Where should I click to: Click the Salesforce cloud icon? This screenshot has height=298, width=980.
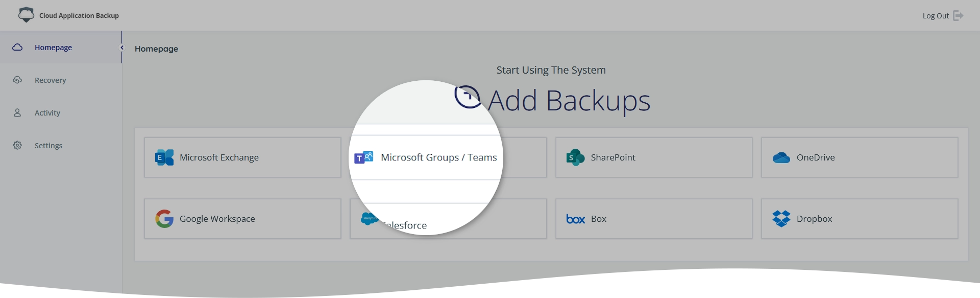370,218
